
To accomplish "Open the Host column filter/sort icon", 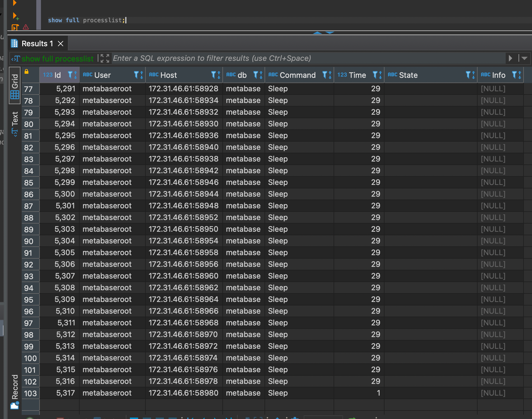I will [216, 75].
